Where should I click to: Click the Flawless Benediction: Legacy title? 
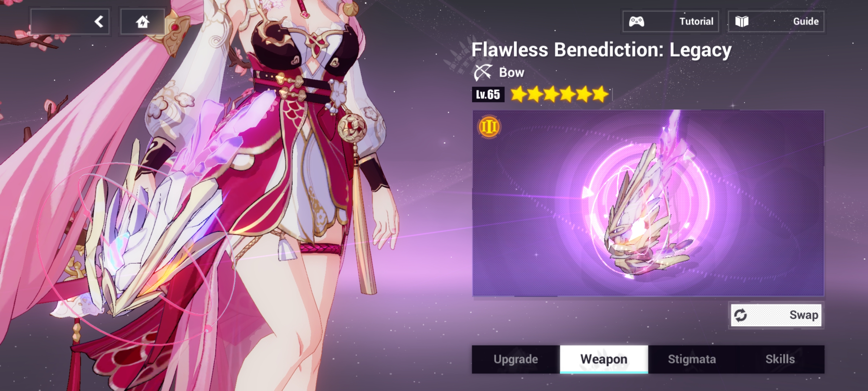pos(601,50)
